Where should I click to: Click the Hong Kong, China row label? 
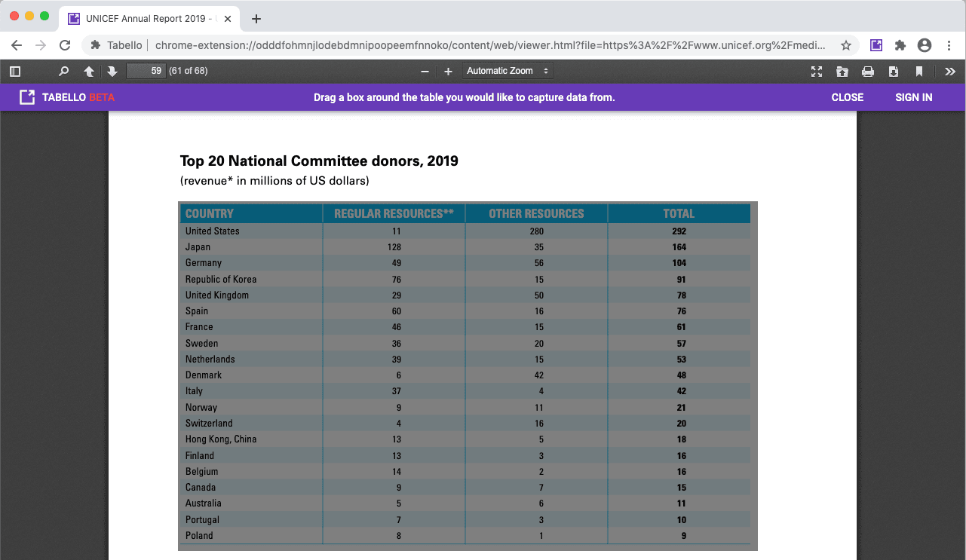click(221, 439)
